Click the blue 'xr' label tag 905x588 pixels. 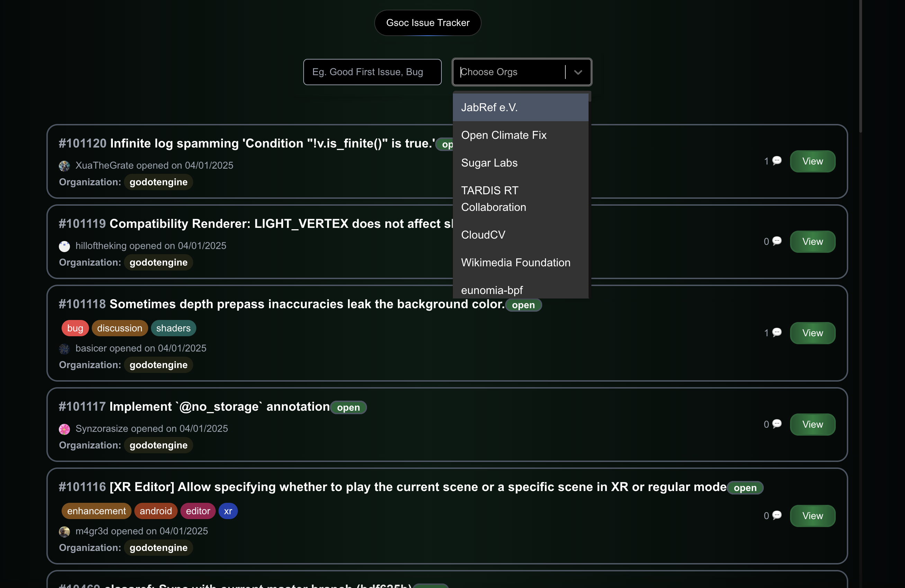(228, 511)
